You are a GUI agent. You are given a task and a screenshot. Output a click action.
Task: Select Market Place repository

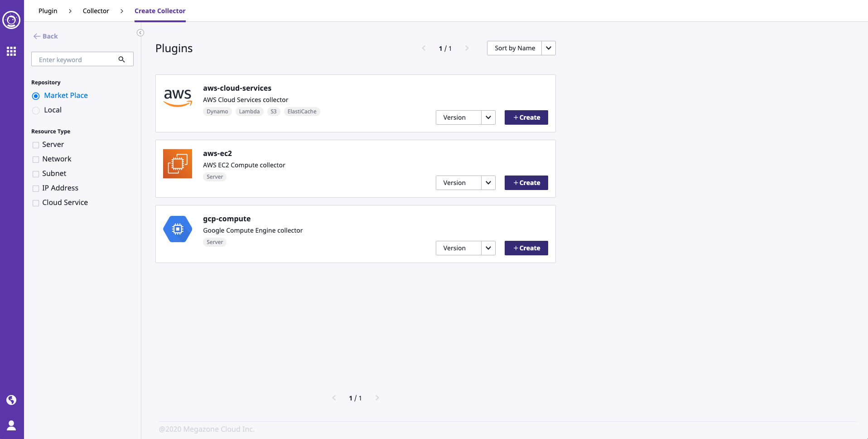click(36, 96)
